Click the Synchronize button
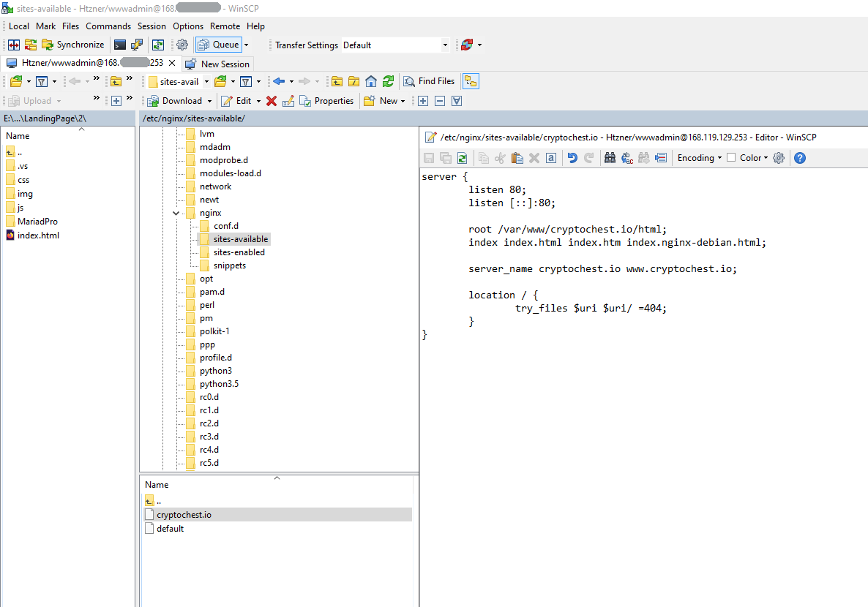Viewport: 868px width, 607px height. tap(74, 45)
